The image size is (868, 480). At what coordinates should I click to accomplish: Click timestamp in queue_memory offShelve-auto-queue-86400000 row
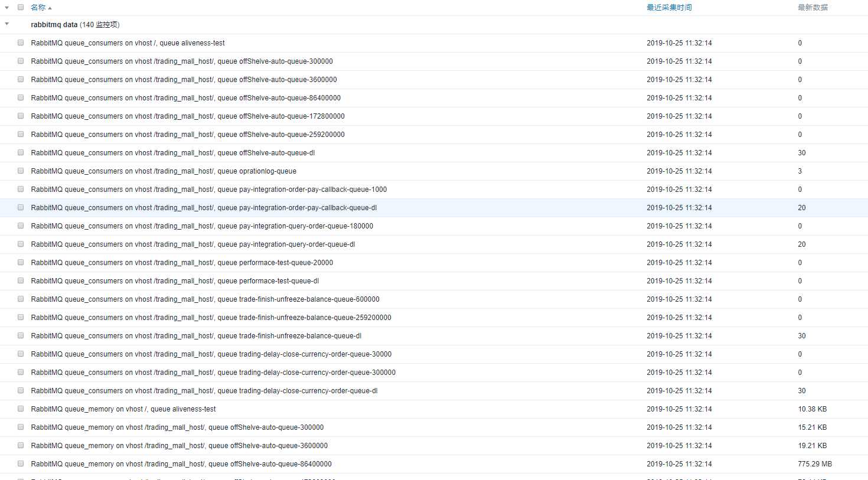click(679, 464)
